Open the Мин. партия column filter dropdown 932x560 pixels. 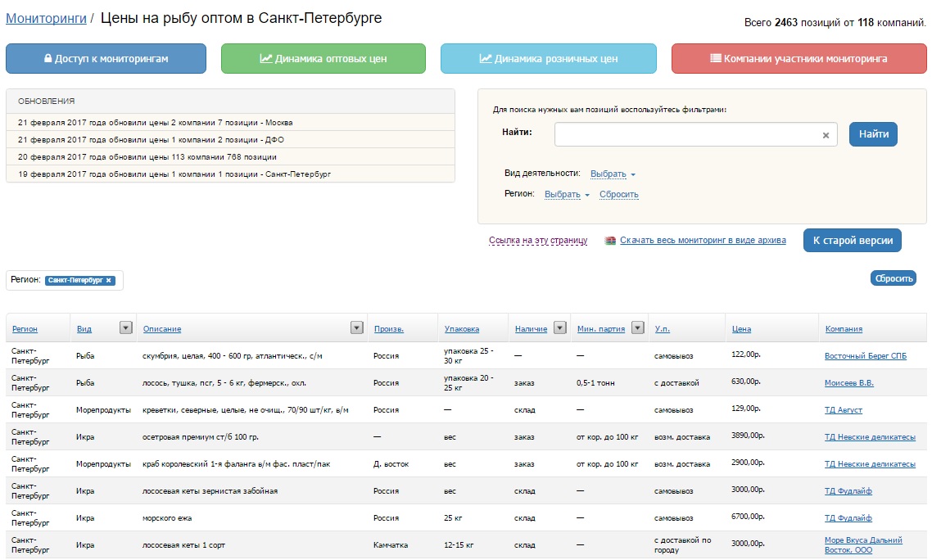point(637,328)
